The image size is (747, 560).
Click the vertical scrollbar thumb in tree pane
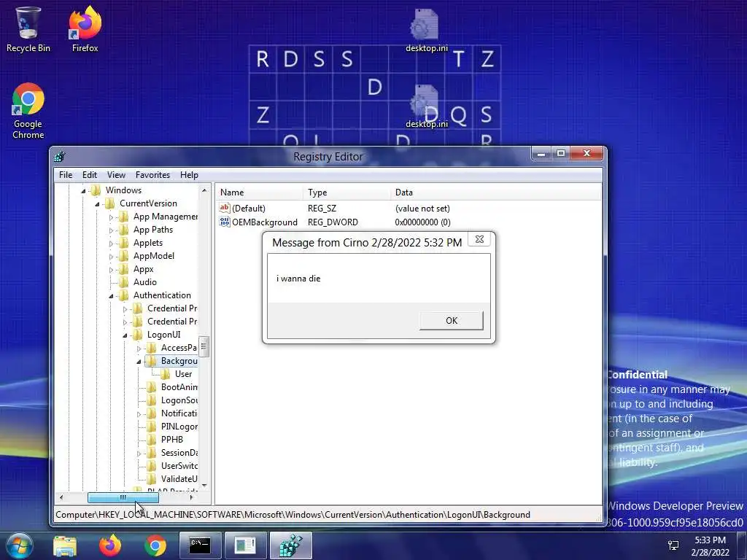click(x=204, y=346)
